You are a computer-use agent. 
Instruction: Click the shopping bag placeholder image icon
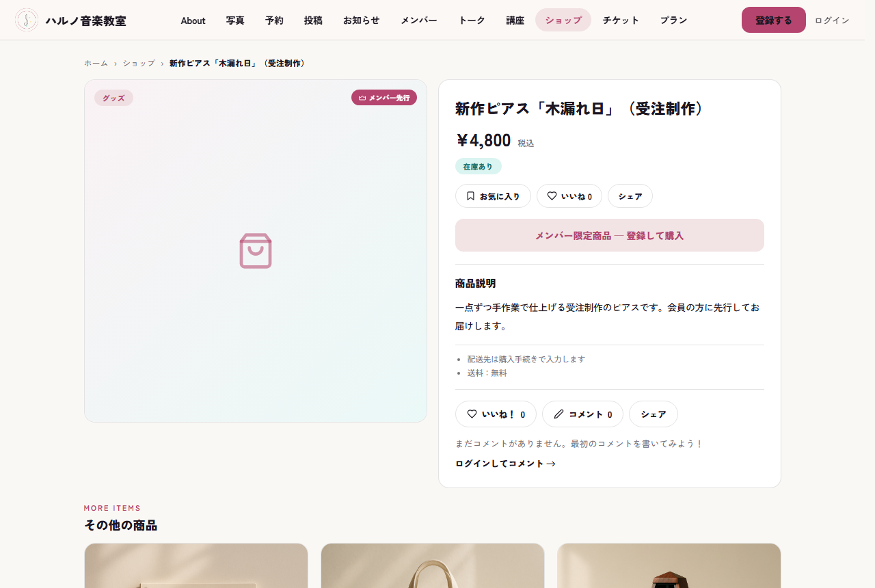point(256,251)
